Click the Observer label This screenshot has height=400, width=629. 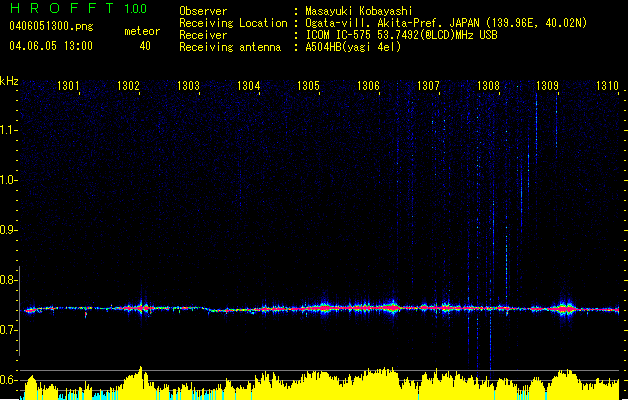click(203, 11)
